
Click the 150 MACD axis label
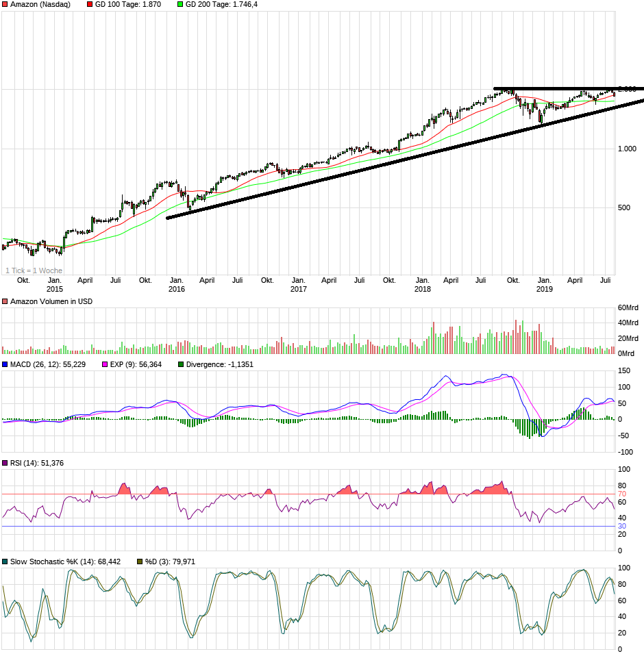pos(624,370)
